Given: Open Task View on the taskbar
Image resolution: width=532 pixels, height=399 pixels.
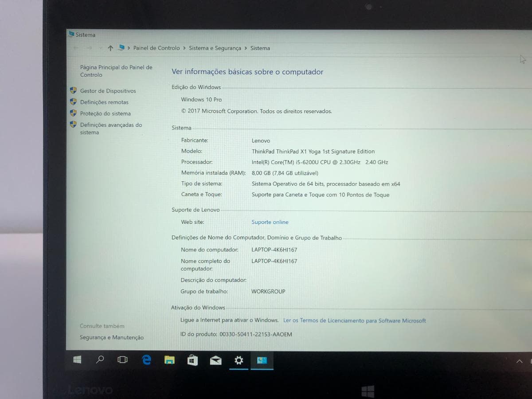Looking at the screenshot, I should (122, 360).
